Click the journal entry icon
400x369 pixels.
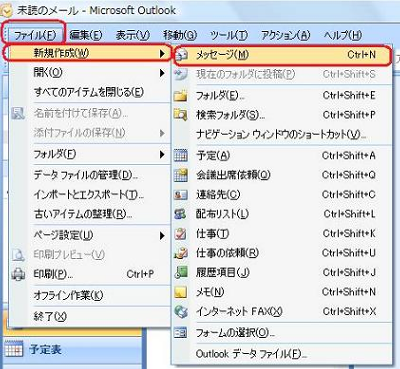click(181, 272)
